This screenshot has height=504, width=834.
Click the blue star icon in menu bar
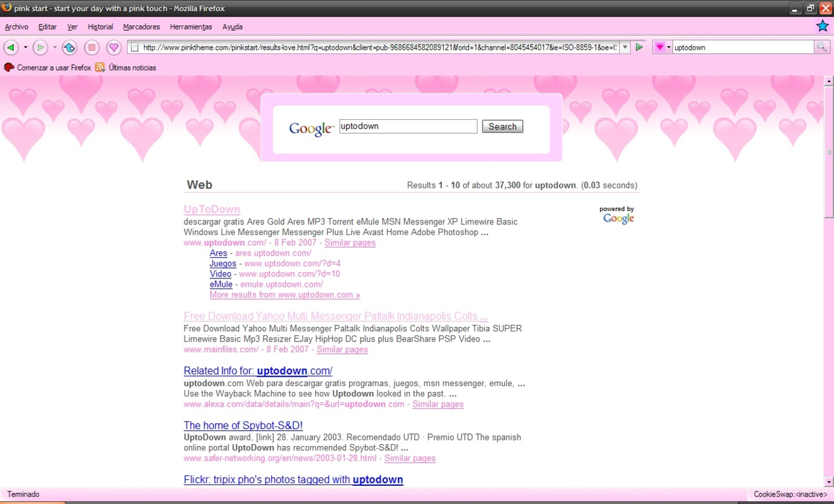point(822,26)
